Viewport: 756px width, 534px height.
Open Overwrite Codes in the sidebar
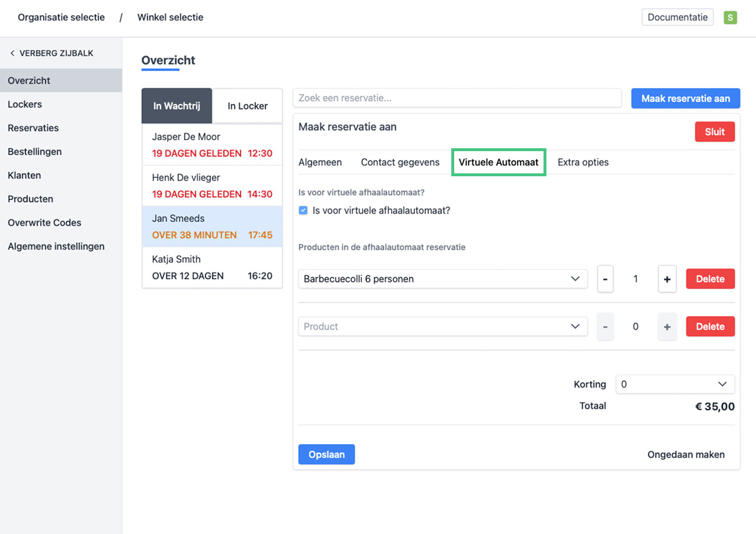[x=44, y=222]
